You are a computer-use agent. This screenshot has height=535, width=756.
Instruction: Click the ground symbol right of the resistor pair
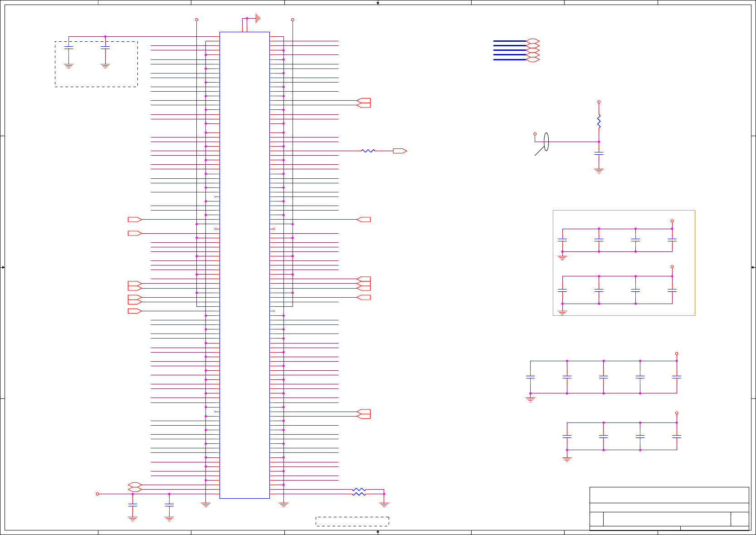click(384, 505)
